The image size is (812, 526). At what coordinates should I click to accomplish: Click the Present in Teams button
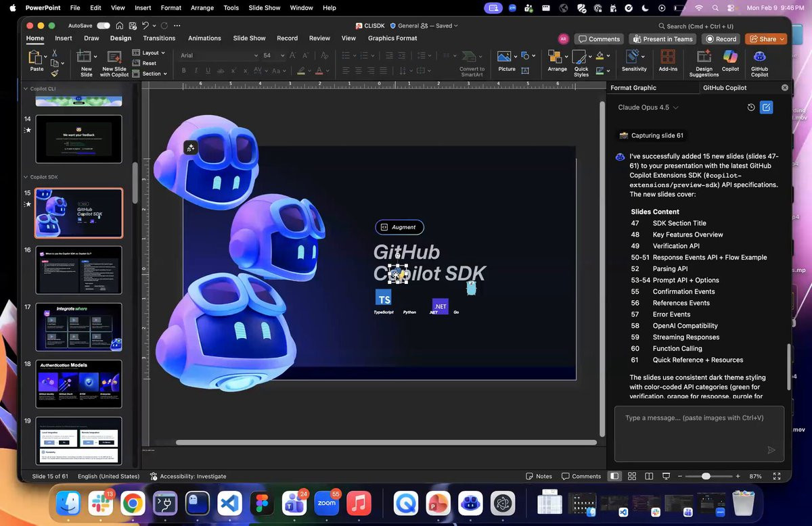tap(662, 39)
